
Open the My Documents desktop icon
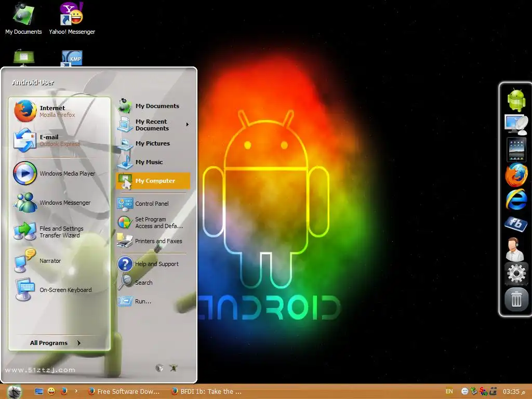click(x=23, y=19)
